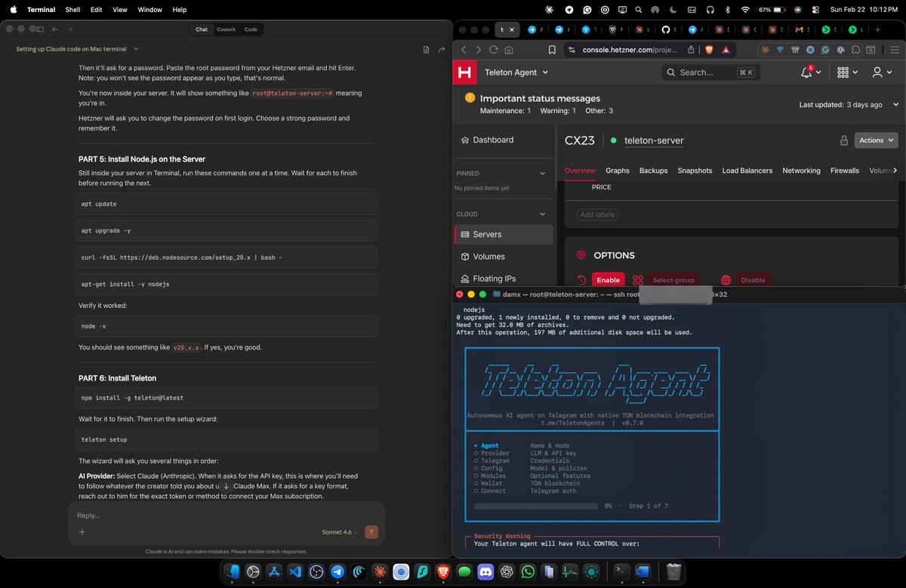
Task: Switch to the GitHub browser tab
Action: (666, 29)
